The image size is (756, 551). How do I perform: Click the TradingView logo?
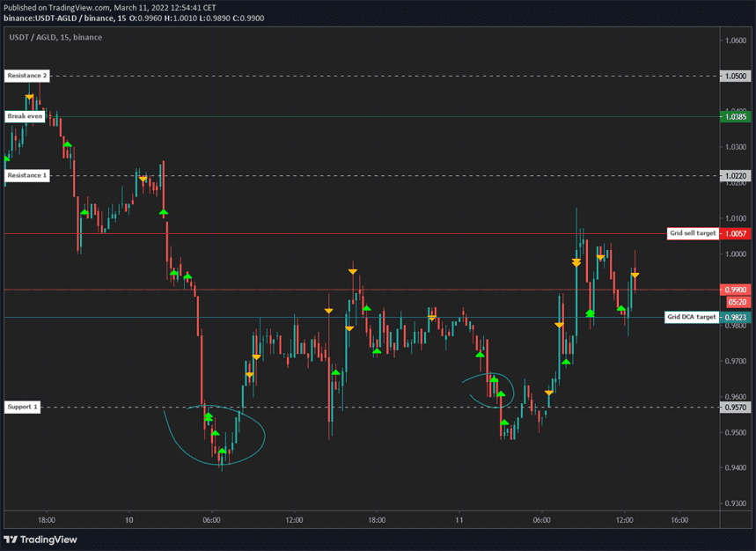40,540
